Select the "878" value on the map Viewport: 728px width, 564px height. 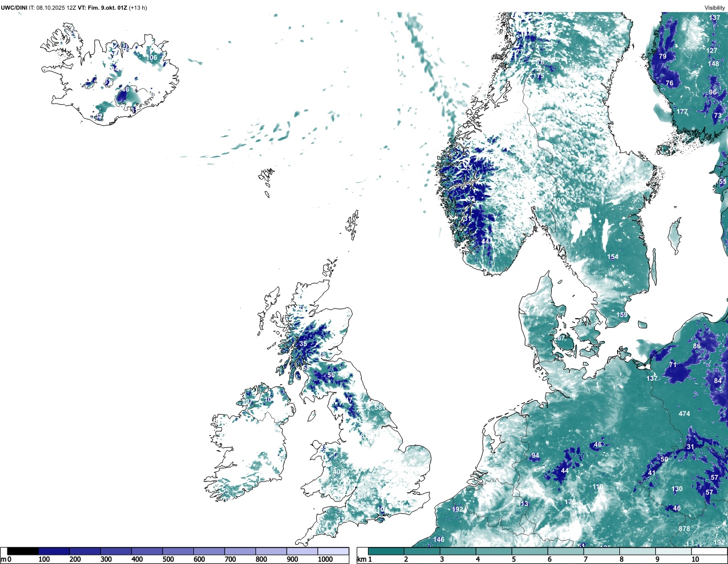pos(684,529)
